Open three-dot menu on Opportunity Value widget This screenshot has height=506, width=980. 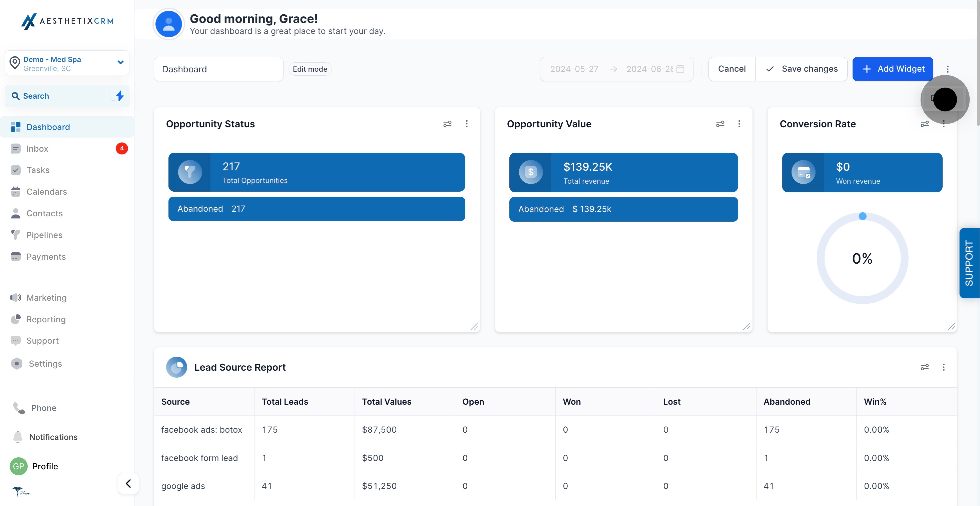(739, 124)
